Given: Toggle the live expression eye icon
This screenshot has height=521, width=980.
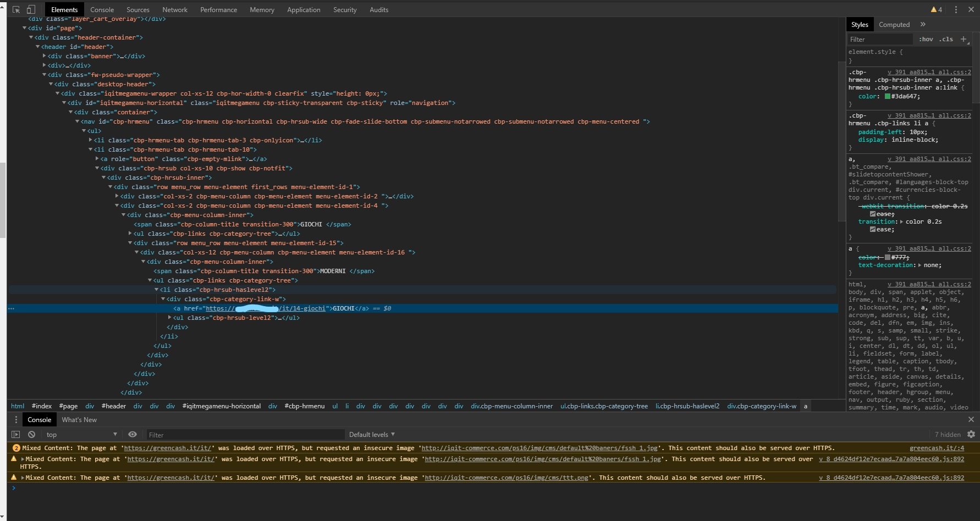Looking at the screenshot, I should (x=132, y=434).
